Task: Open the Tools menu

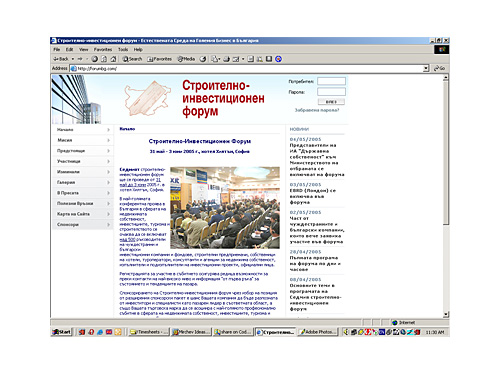Action: 123,49
